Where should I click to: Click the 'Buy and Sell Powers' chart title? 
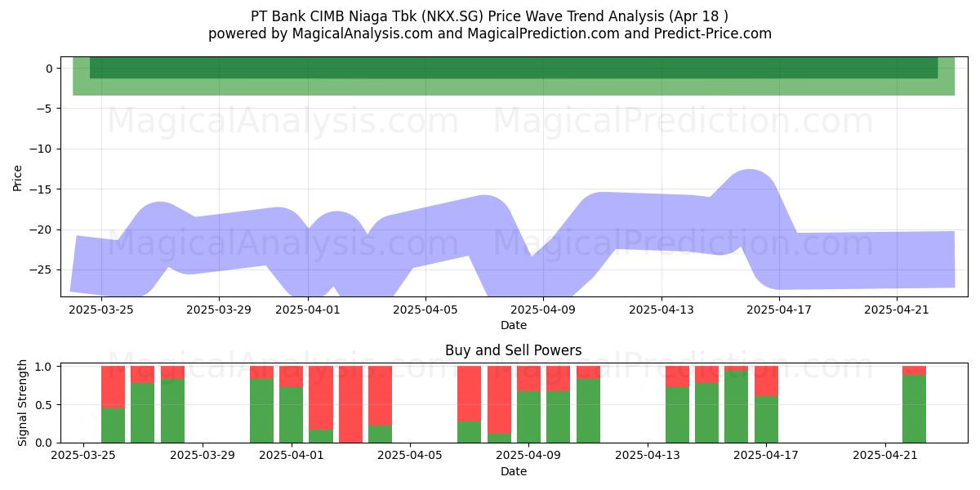click(x=514, y=350)
